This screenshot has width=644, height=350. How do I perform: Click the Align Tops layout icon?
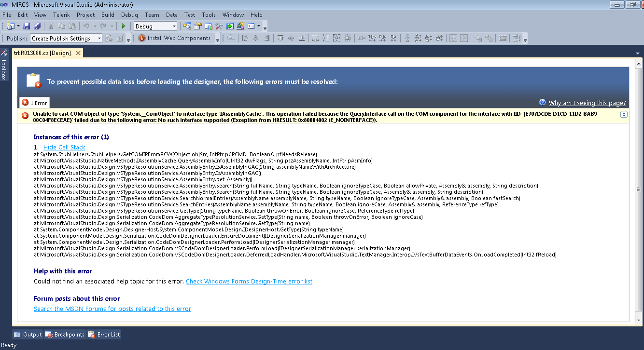coord(280,38)
